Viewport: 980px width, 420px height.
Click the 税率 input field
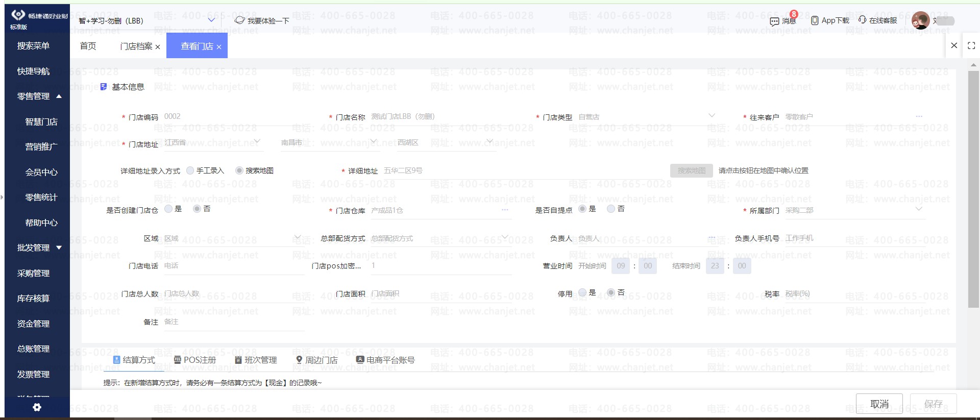point(855,294)
